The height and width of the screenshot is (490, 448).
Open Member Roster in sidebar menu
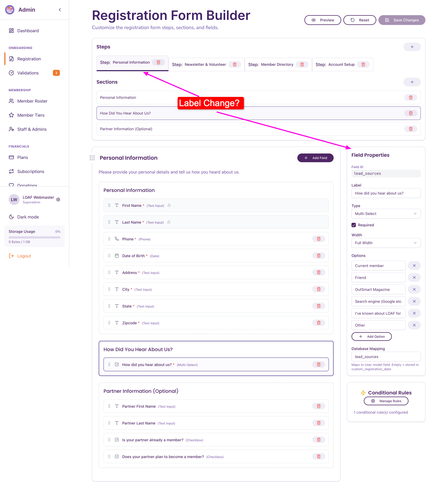32,101
